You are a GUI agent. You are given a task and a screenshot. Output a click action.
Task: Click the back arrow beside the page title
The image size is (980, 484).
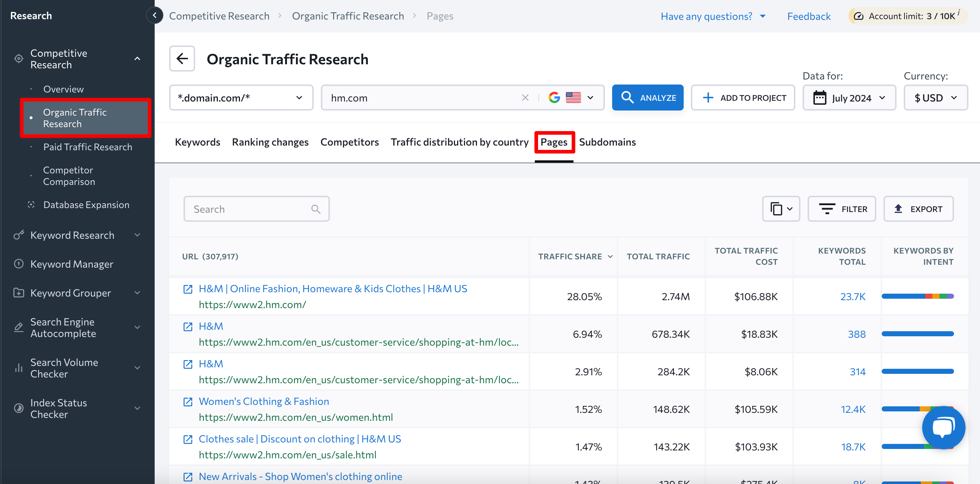pos(182,59)
